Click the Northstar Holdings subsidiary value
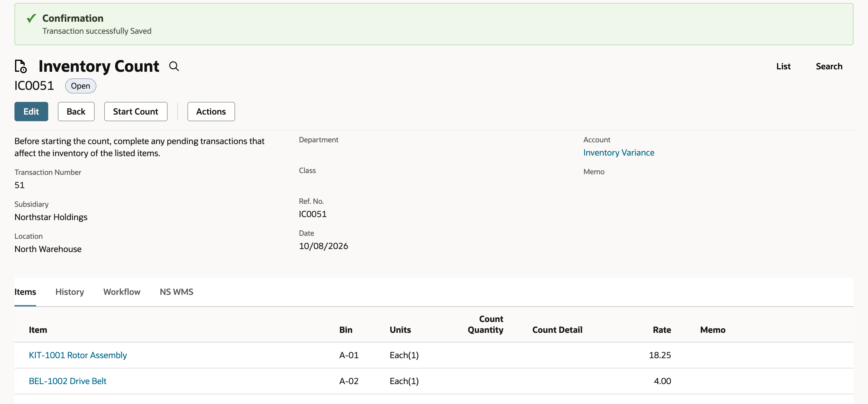868x404 pixels. pyautogui.click(x=51, y=217)
